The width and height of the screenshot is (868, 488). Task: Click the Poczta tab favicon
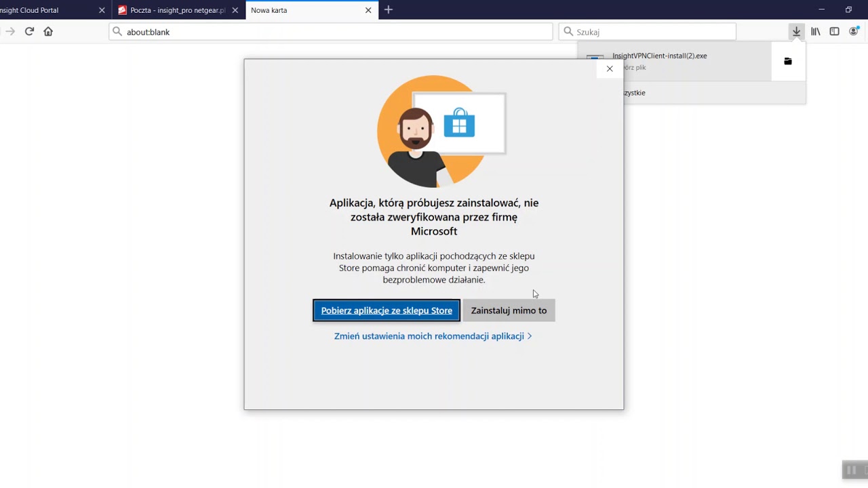[x=122, y=10]
